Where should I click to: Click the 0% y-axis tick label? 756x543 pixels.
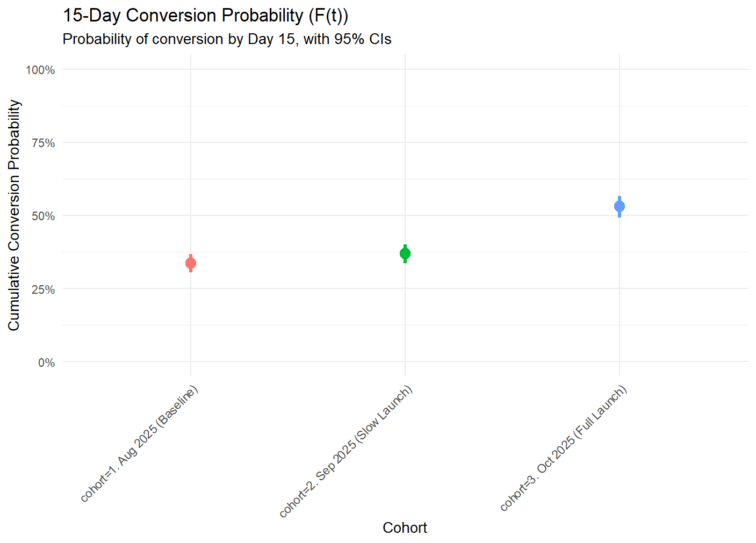(x=46, y=363)
